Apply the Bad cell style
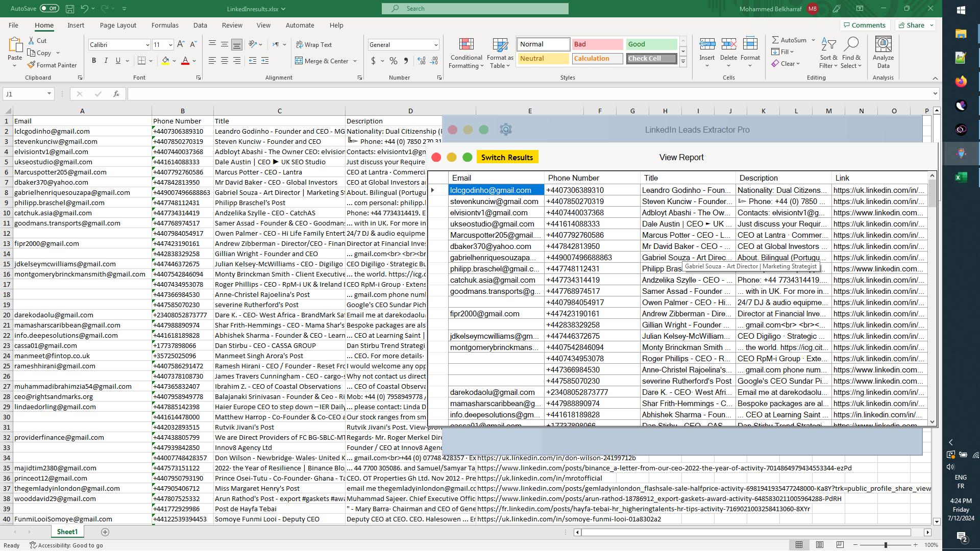 point(597,44)
